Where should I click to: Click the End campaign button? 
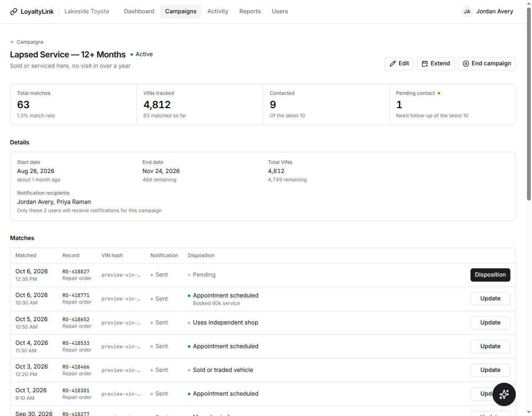pyautogui.click(x=487, y=64)
